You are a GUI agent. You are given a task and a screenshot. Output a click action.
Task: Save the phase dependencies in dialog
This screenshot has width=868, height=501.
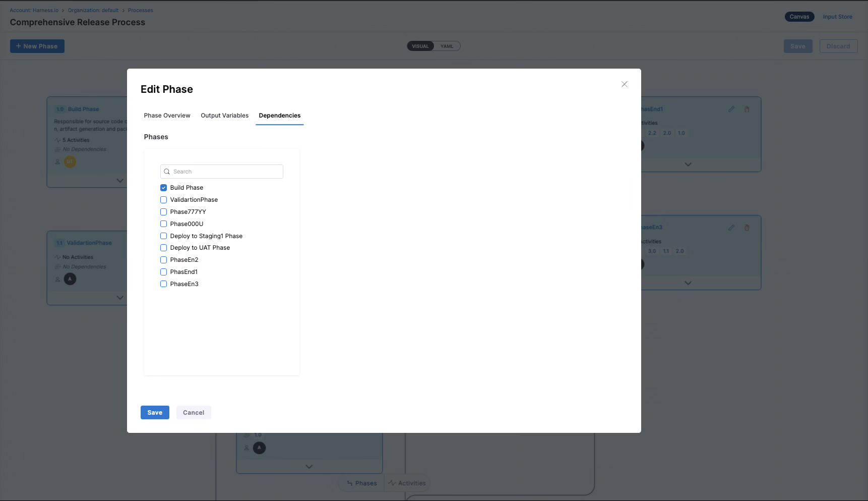[155, 413]
